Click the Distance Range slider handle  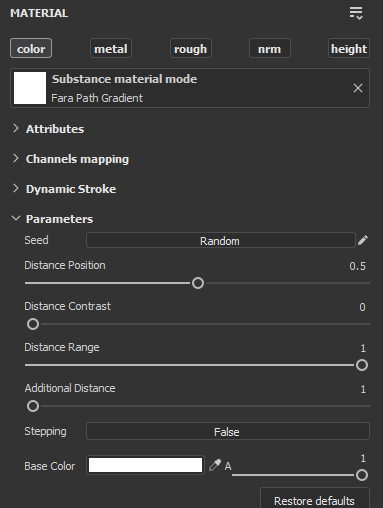pyautogui.click(x=362, y=365)
